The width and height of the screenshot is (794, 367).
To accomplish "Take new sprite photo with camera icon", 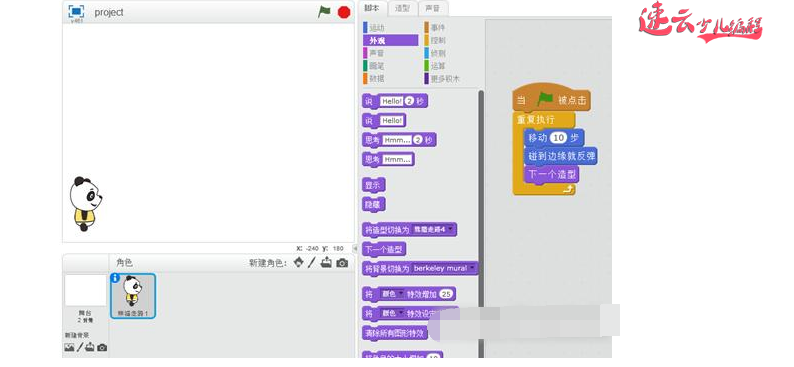I will click(342, 263).
